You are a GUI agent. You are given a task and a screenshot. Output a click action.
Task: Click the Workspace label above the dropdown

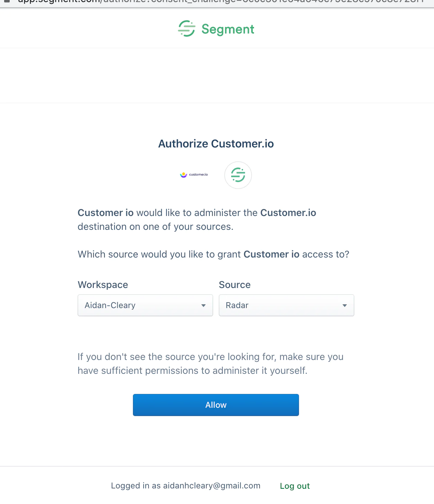click(x=102, y=285)
